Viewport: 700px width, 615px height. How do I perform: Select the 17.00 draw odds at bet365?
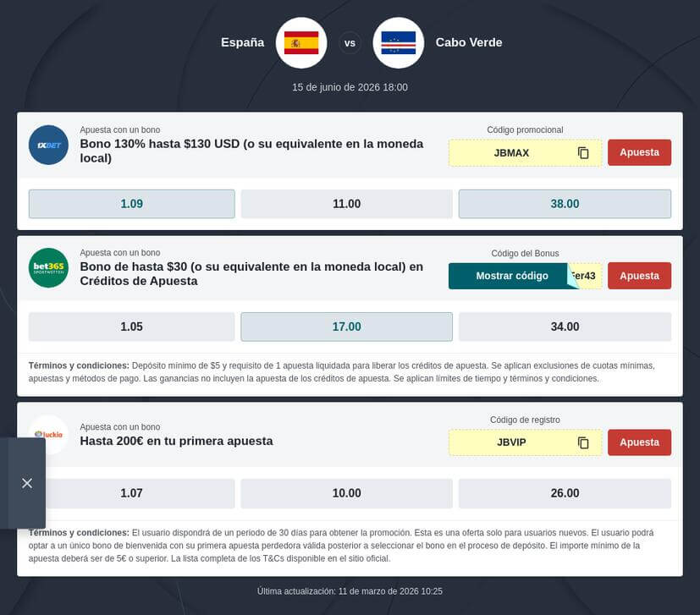[x=349, y=326]
